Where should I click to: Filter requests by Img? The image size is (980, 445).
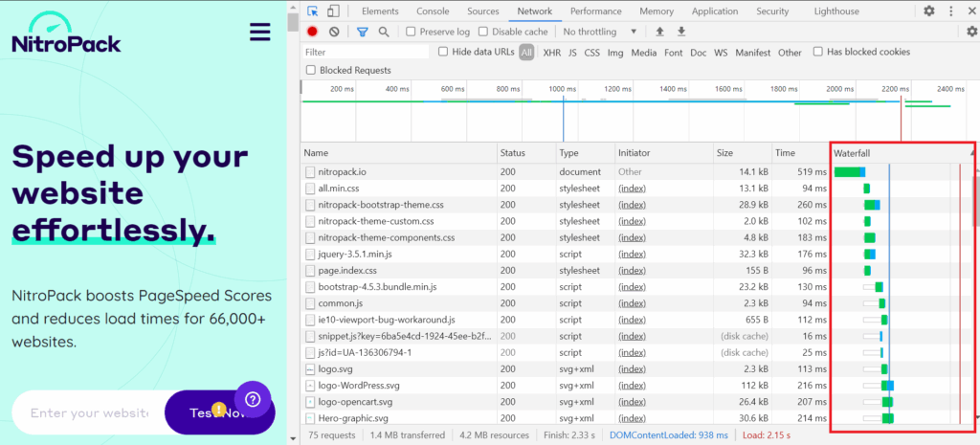coord(615,53)
